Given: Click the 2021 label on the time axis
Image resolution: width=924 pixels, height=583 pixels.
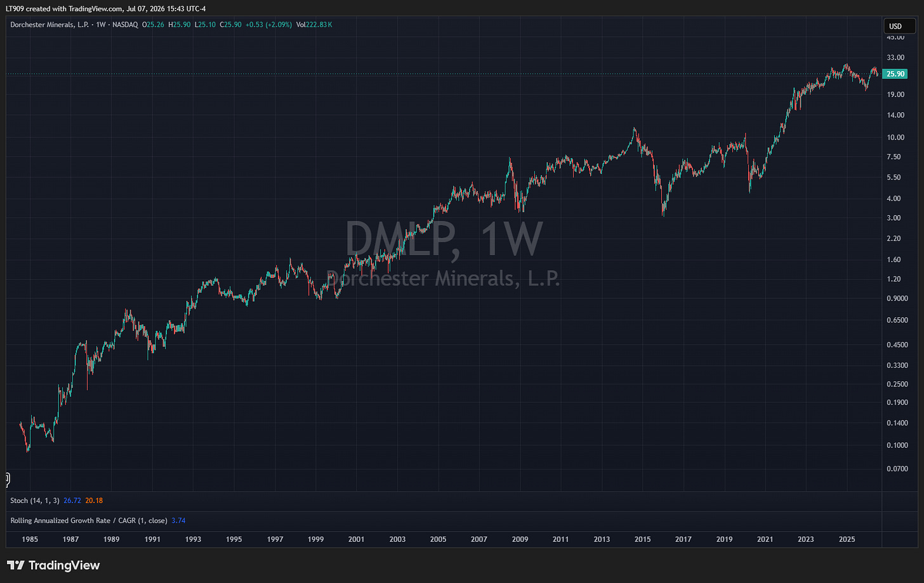Looking at the screenshot, I should 765,539.
